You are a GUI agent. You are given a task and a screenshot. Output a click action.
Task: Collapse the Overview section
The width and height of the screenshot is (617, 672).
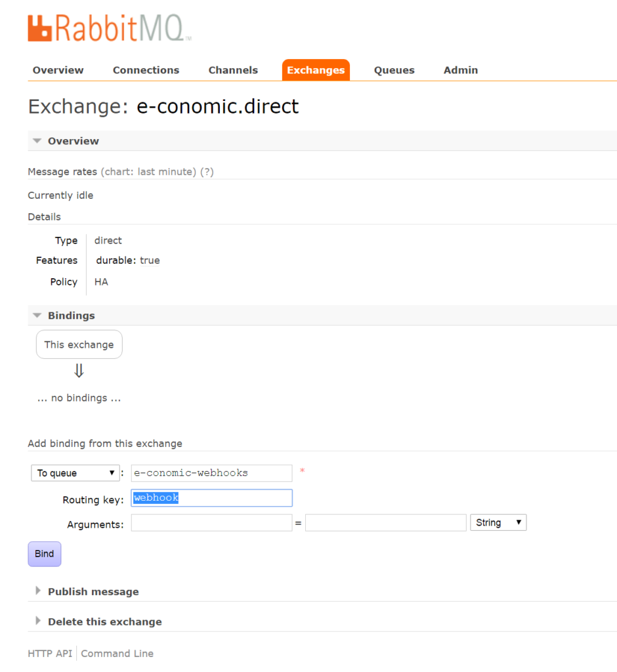pyautogui.click(x=73, y=141)
